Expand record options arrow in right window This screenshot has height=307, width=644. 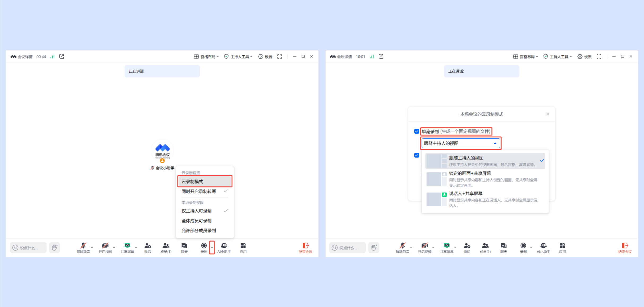coord(531,247)
